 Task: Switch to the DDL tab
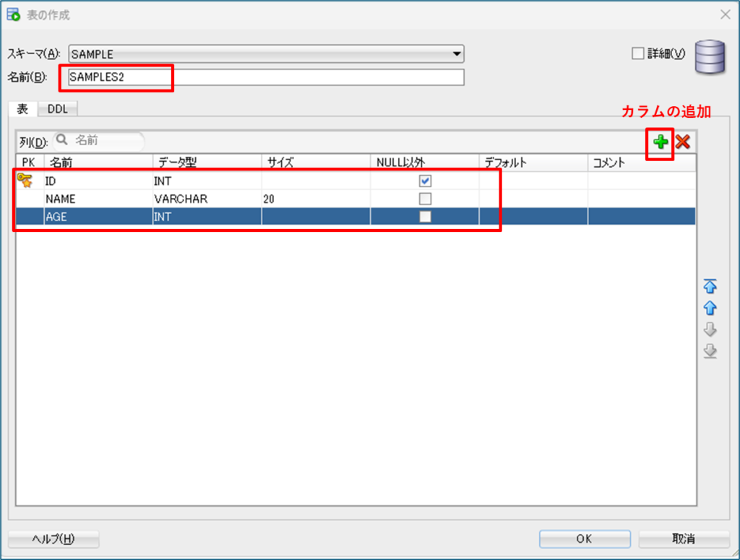click(x=58, y=109)
